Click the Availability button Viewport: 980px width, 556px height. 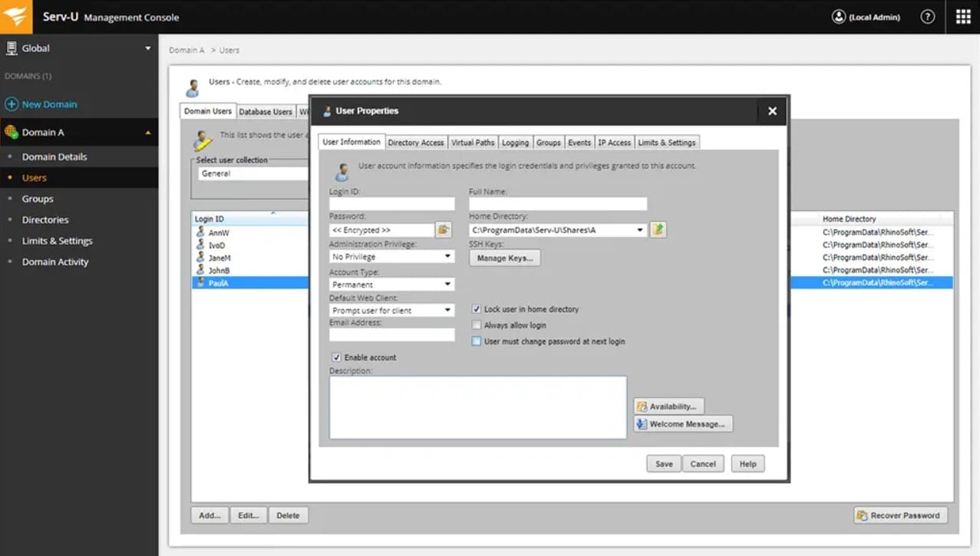[x=669, y=406]
